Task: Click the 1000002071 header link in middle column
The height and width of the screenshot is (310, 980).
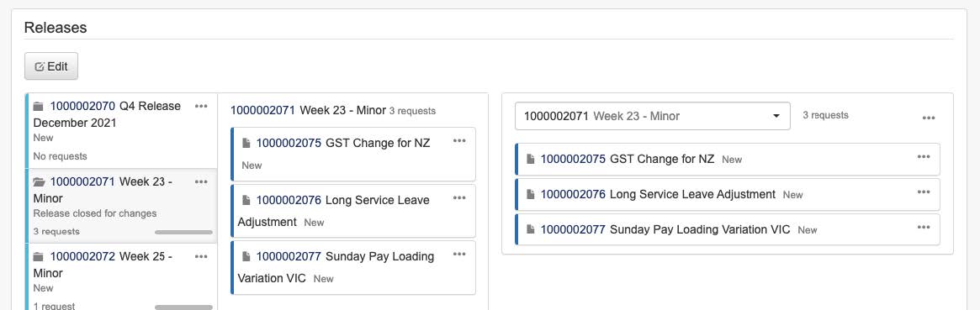Action: point(262,110)
